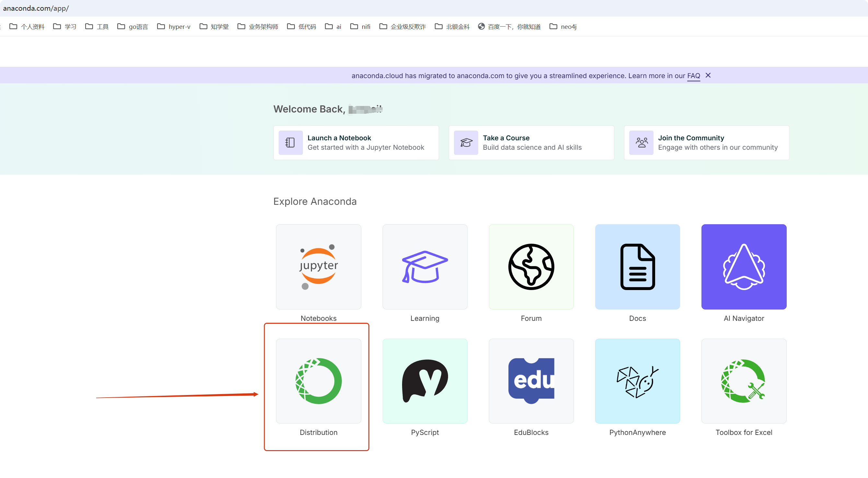Expand the nifi bookmarks folder
Screen dimensions: 868x478
(360, 27)
